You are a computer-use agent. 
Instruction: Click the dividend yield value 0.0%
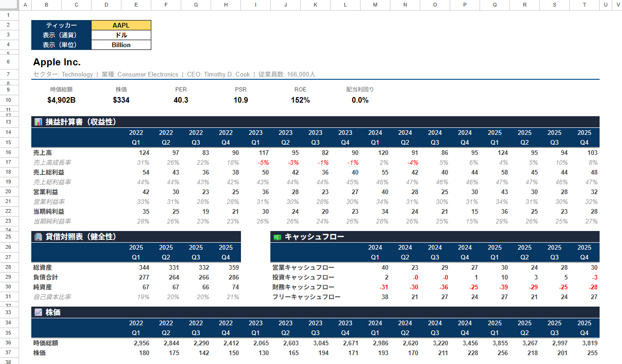(x=360, y=100)
